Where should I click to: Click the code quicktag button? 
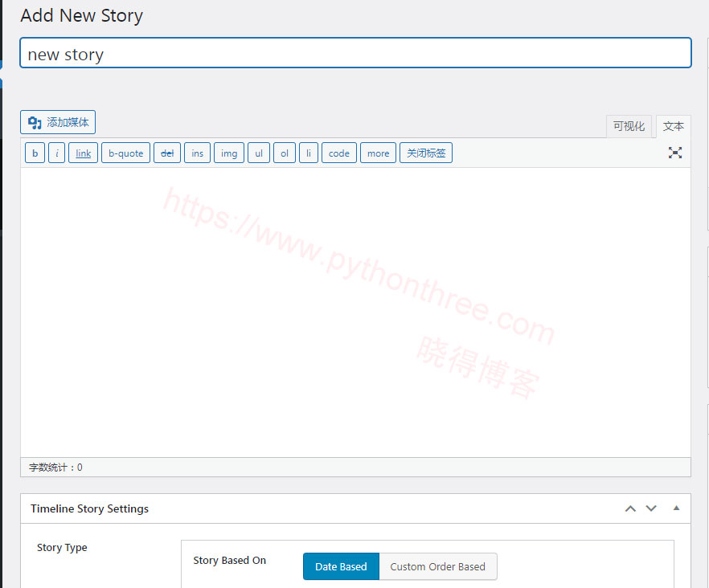[x=339, y=153]
